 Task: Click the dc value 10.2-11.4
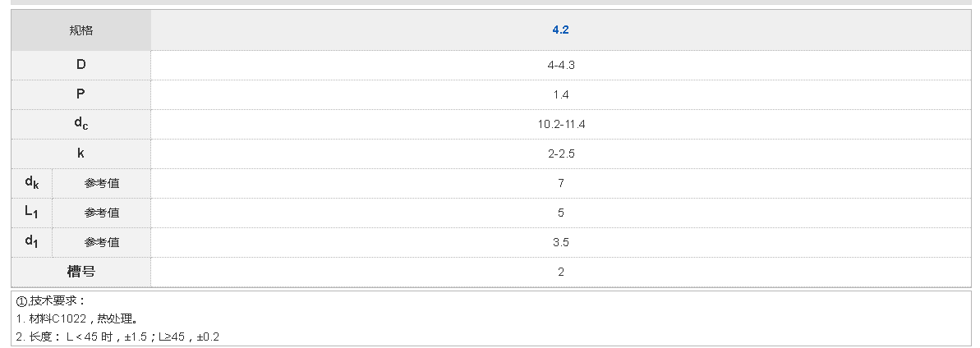[x=561, y=124]
